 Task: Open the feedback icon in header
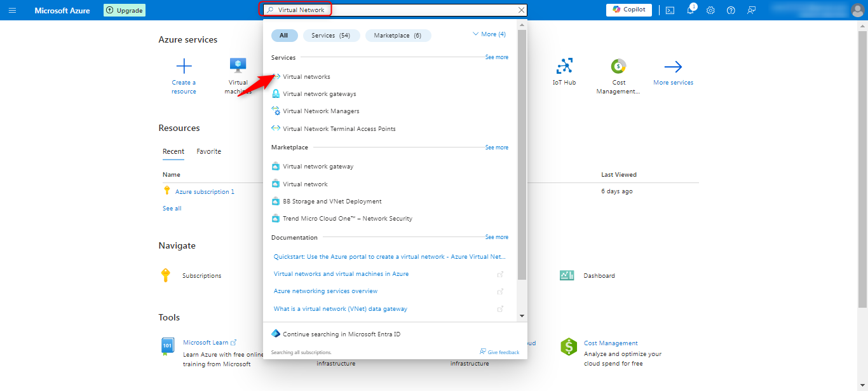(x=752, y=10)
